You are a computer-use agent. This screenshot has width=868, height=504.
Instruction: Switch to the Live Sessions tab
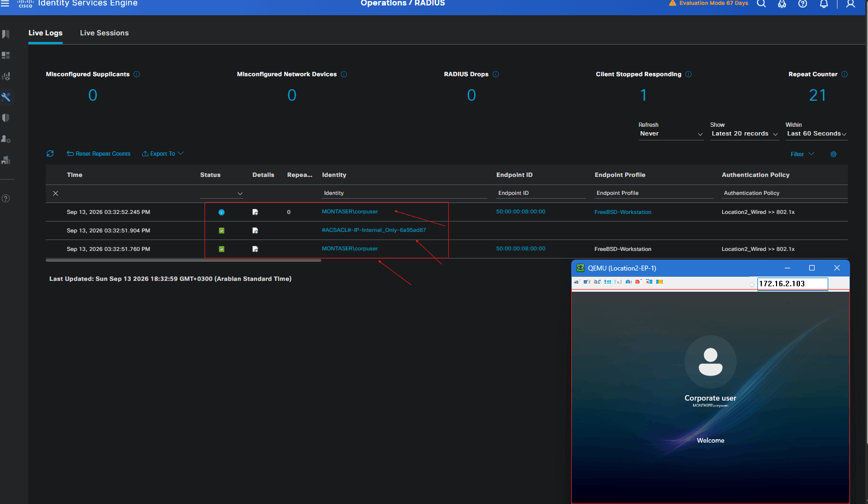tap(105, 33)
